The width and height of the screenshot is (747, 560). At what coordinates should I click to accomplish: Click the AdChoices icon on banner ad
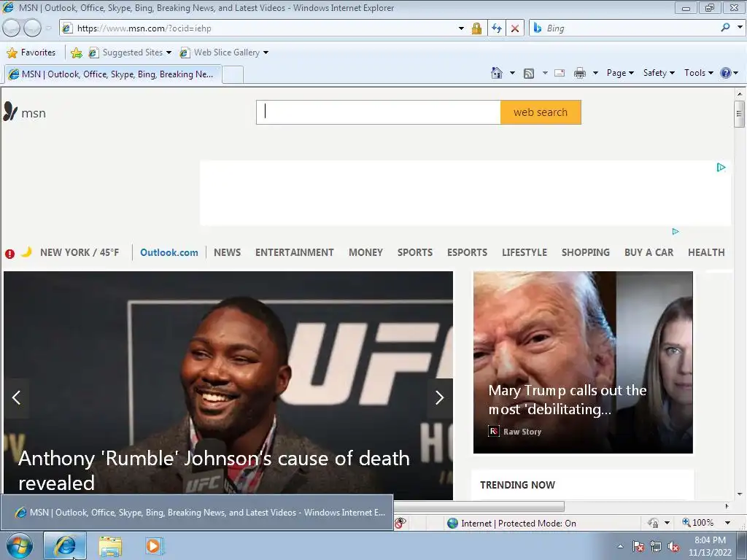721,167
